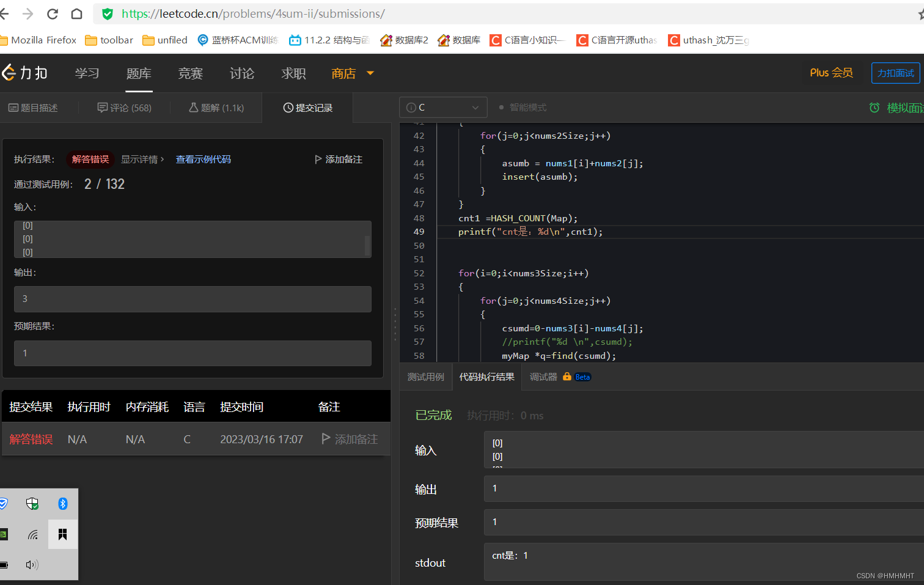
Task: Click the 预期结果 box showing 1
Action: click(x=193, y=353)
